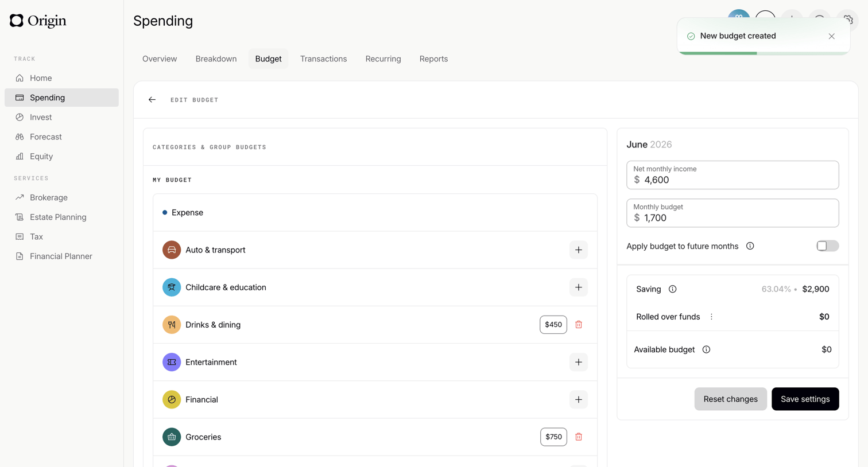The image size is (868, 467).
Task: Toggle Apply budget to future months
Action: [x=827, y=246]
